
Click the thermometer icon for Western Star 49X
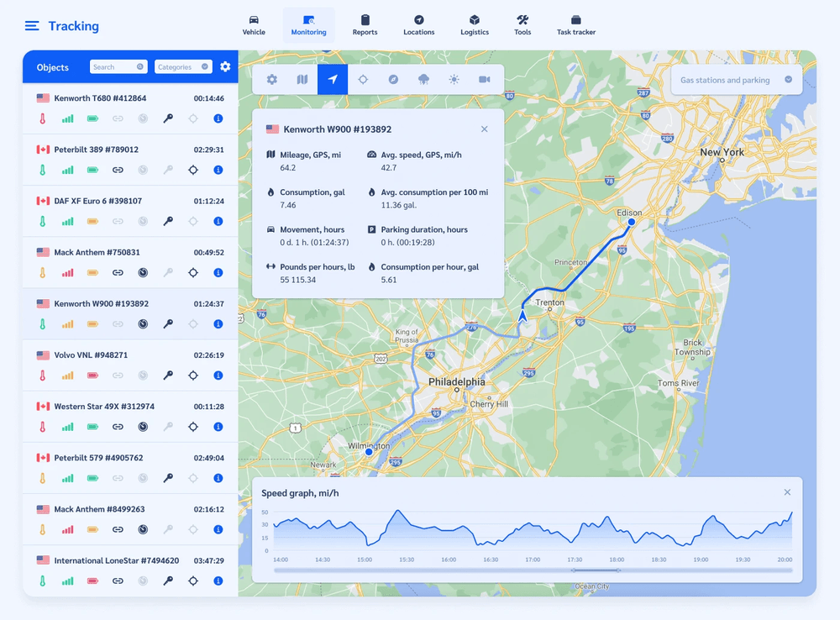[42, 427]
